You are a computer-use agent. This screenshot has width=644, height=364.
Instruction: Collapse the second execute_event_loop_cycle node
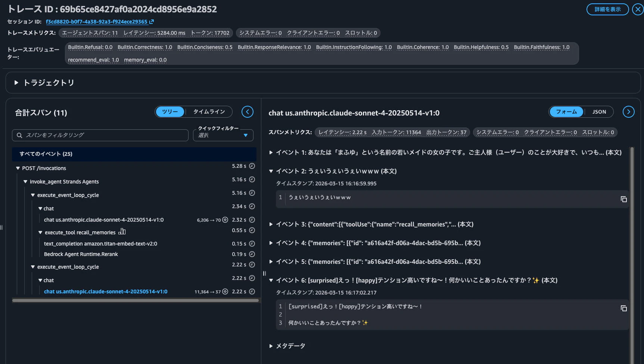[33, 267]
